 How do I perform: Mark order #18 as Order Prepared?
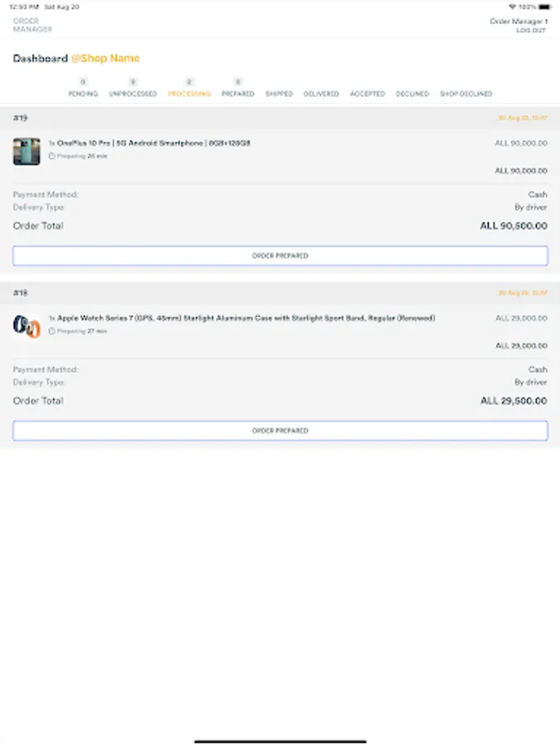coord(280,431)
